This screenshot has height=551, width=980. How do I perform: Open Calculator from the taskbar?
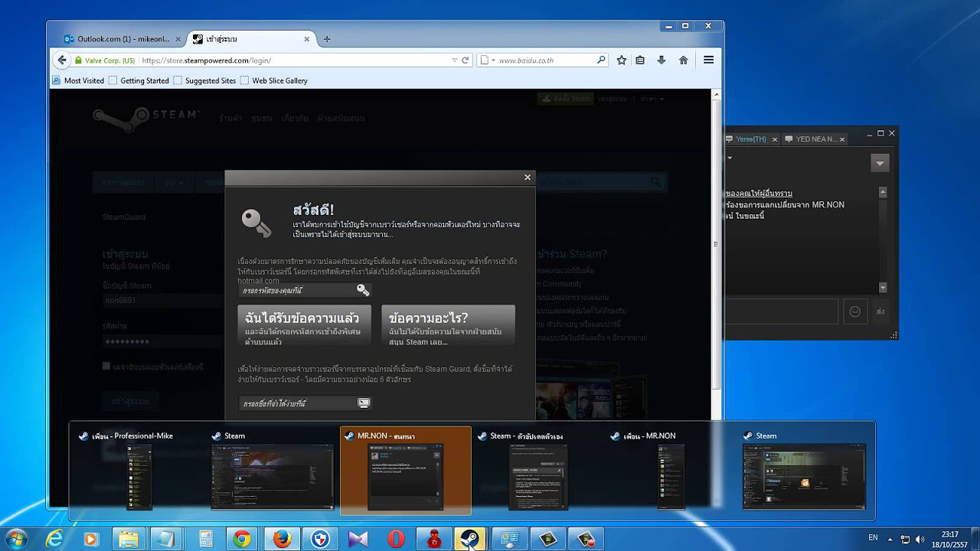coord(205,539)
